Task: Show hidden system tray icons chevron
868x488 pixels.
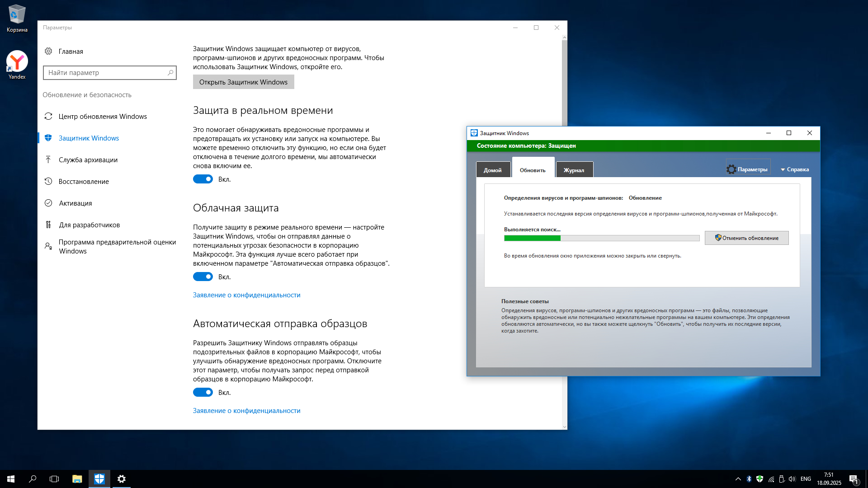Action: pyautogui.click(x=738, y=479)
